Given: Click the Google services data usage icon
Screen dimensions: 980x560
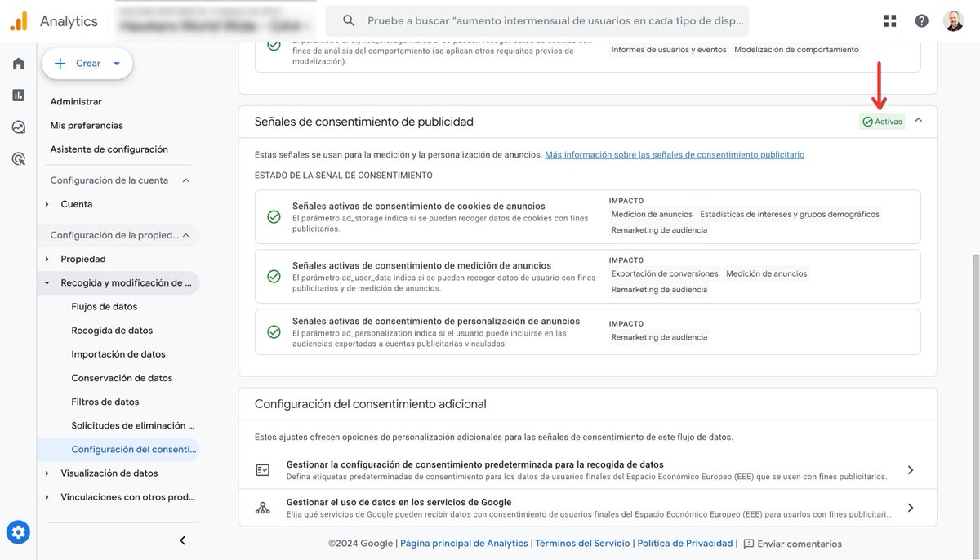Looking at the screenshot, I should (x=262, y=508).
